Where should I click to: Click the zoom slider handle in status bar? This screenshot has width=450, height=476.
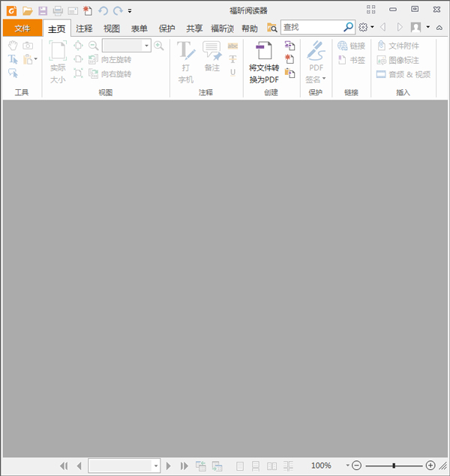(394, 466)
